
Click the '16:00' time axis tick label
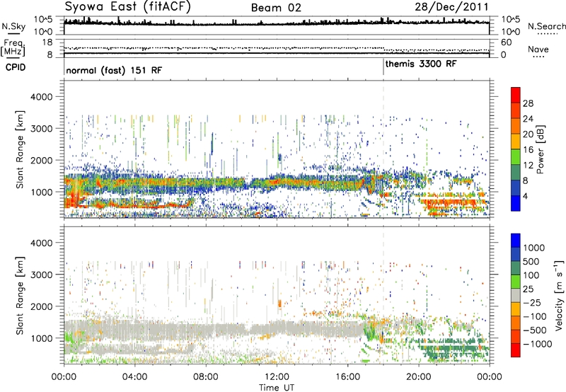click(x=347, y=377)
